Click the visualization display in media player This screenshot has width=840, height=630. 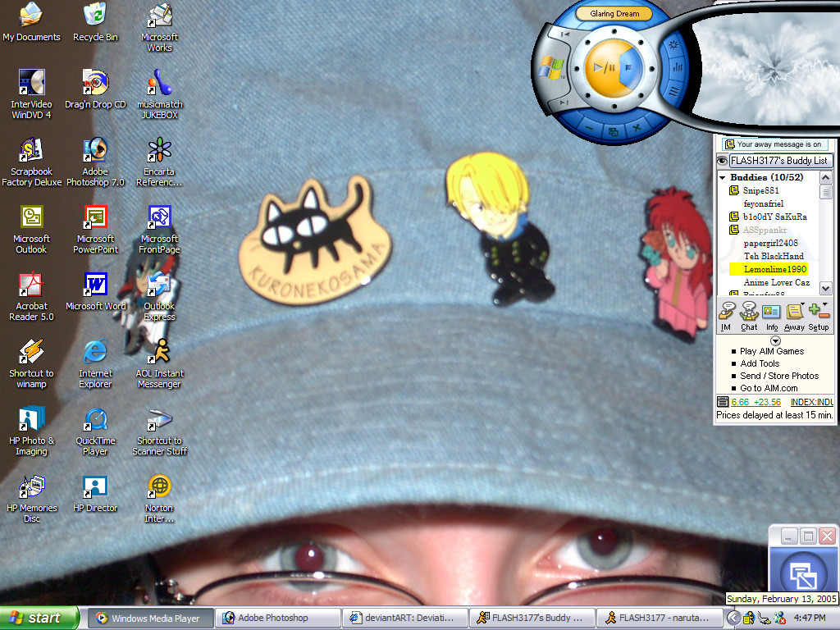click(x=766, y=68)
